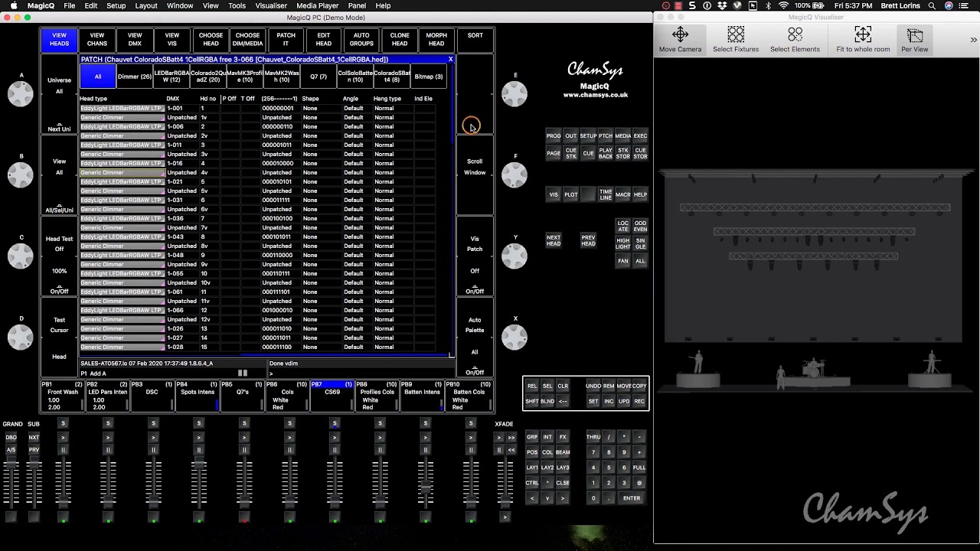The image size is (980, 551).
Task: Click encoder wheel C beside Head Test
Action: (21, 256)
